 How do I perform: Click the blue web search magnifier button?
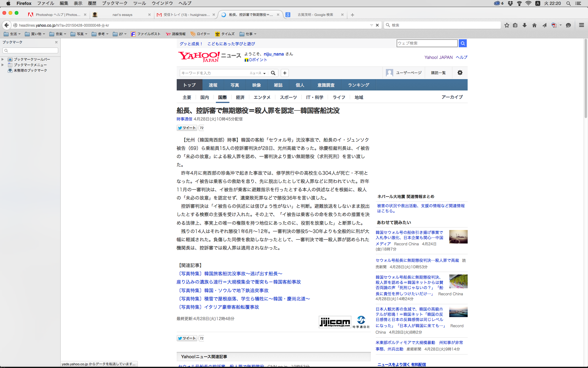coord(463,43)
